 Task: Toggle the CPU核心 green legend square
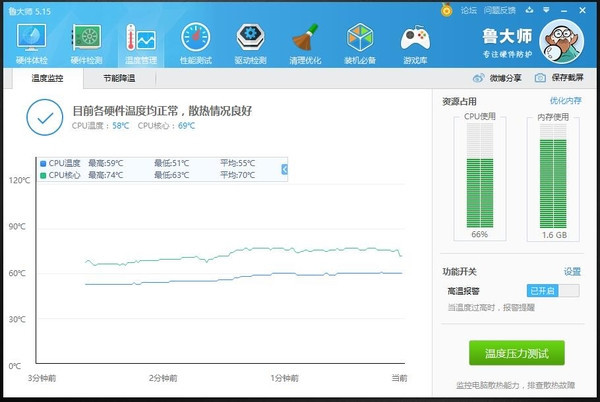pyautogui.click(x=43, y=175)
